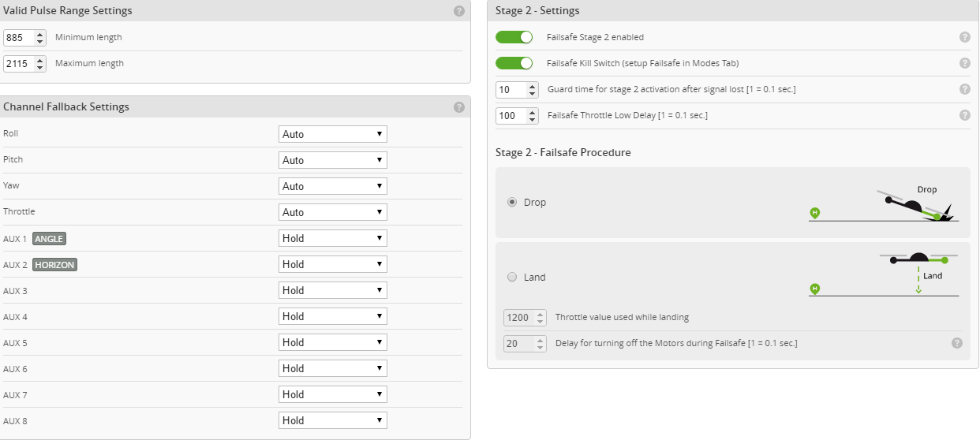Select the Drop failsafe procedure

[512, 203]
